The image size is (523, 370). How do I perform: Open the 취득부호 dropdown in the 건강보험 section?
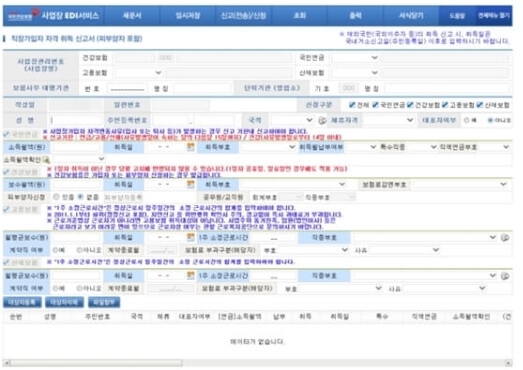(x=293, y=184)
